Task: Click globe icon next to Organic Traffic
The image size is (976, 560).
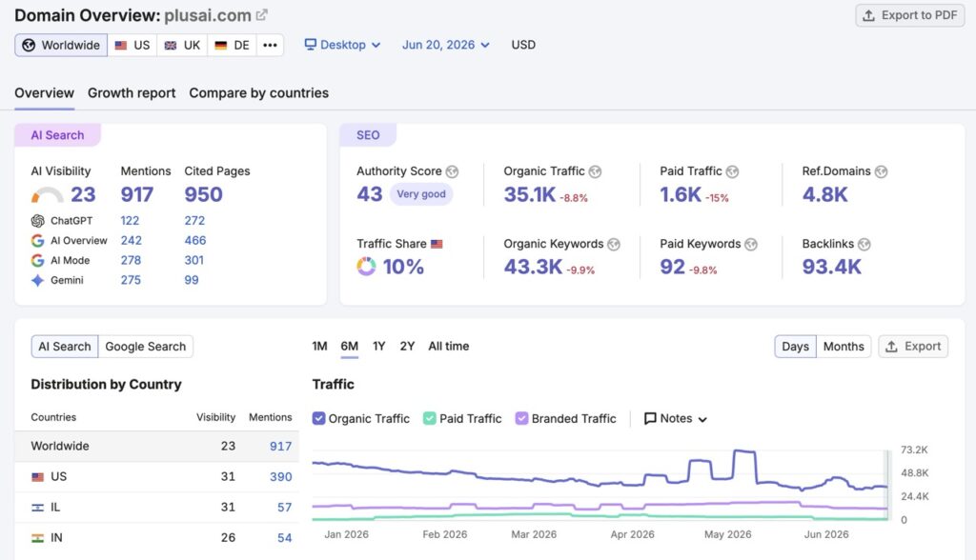Action: [x=596, y=171]
